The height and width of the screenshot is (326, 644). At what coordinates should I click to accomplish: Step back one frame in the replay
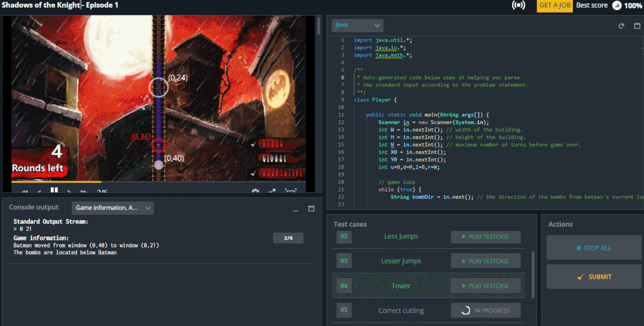click(39, 191)
